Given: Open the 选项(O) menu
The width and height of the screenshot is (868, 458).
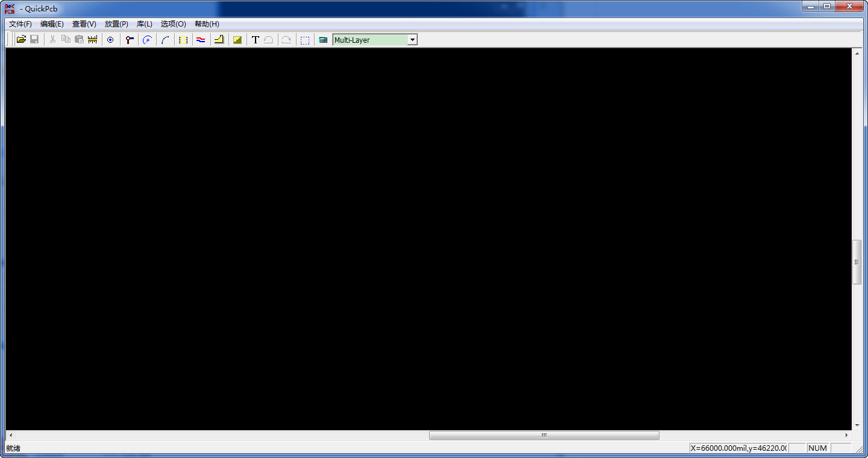Looking at the screenshot, I should [x=173, y=24].
